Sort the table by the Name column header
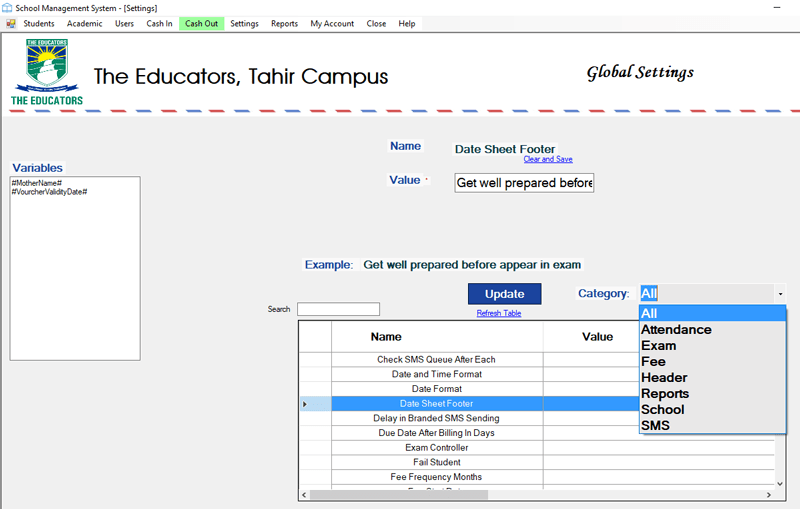 click(386, 337)
